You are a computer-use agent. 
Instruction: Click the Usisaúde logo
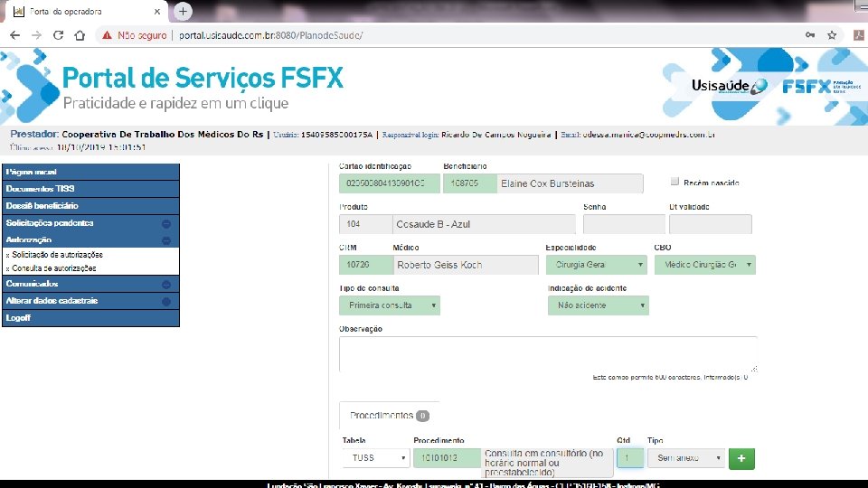[729, 86]
